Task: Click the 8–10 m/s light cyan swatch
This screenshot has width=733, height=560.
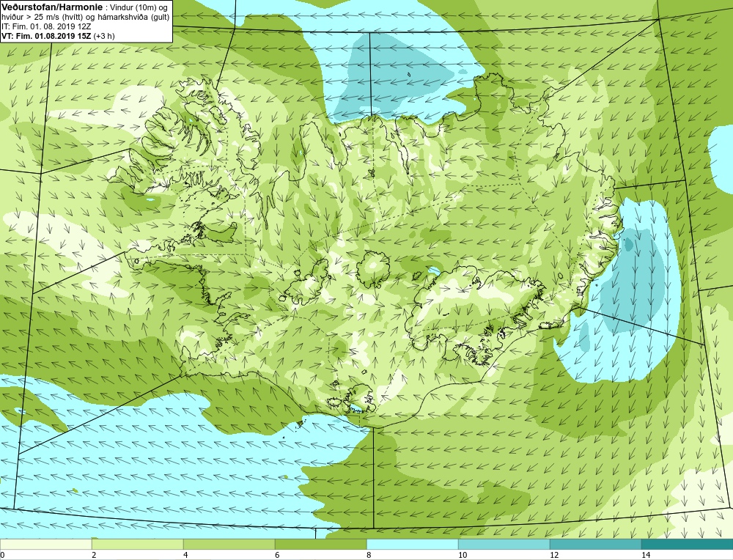Action: pos(412,544)
